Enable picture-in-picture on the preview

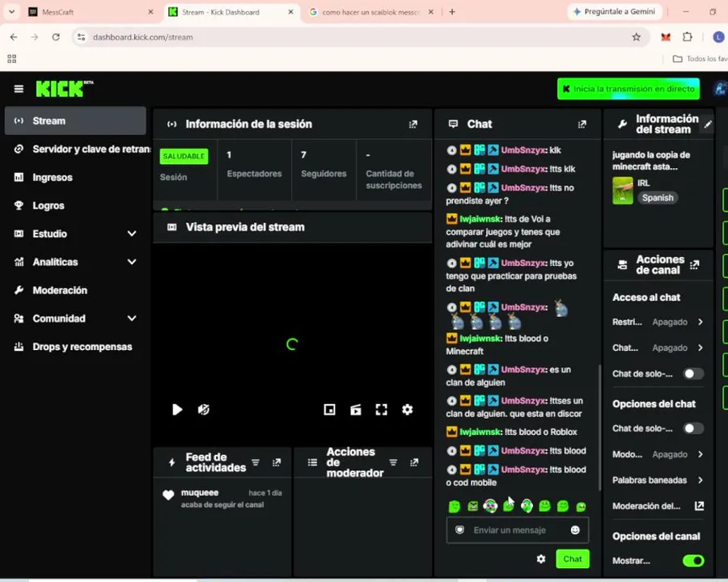coord(330,409)
